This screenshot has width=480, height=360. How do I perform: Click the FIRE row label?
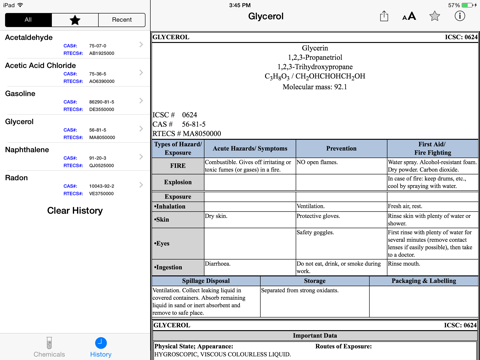click(178, 166)
